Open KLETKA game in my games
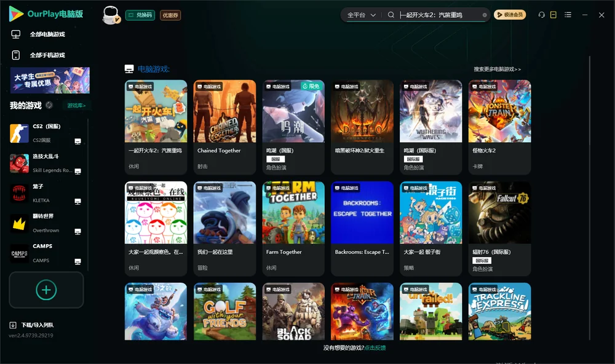This screenshot has width=615, height=364. [x=46, y=193]
